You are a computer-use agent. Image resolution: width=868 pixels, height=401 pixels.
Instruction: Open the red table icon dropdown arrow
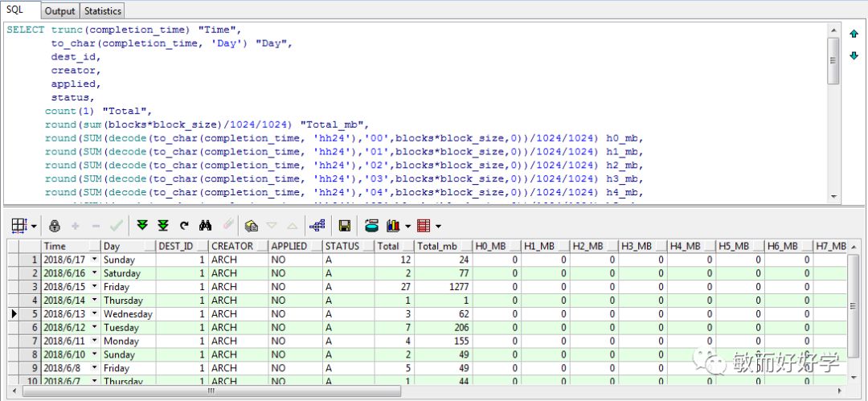tap(439, 226)
